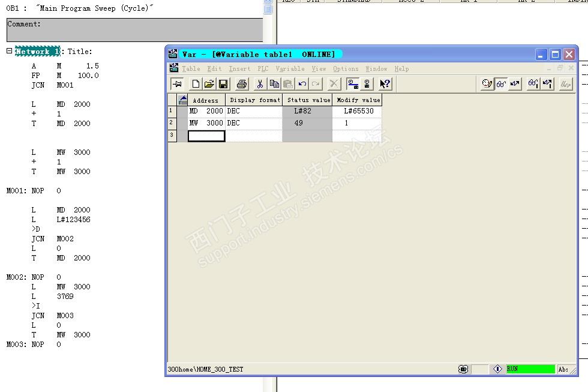Screen dimensions: 588x392
Task: Select row header 2 in variable table
Action: click(172, 124)
